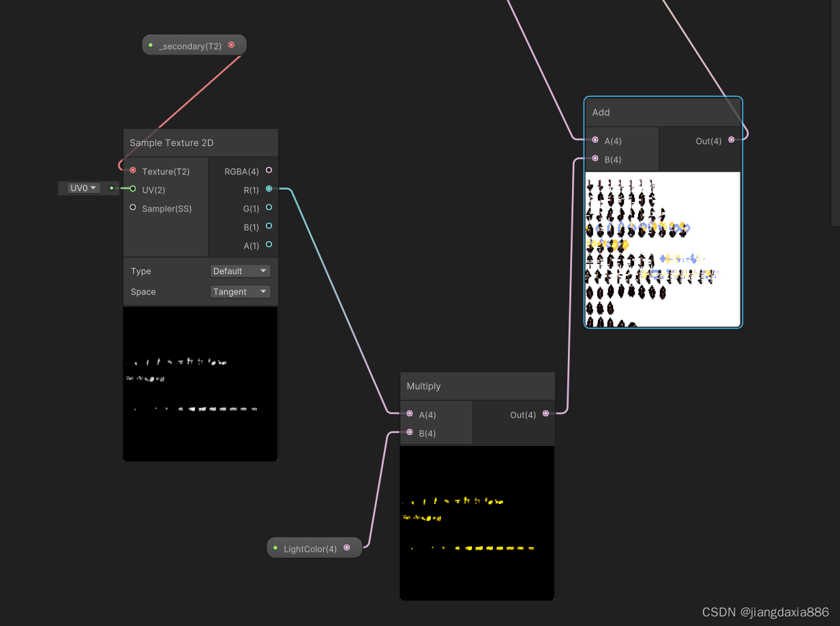Screen dimensions: 840x626
Task: Click the Texture(T2) input port
Action: coord(133,170)
